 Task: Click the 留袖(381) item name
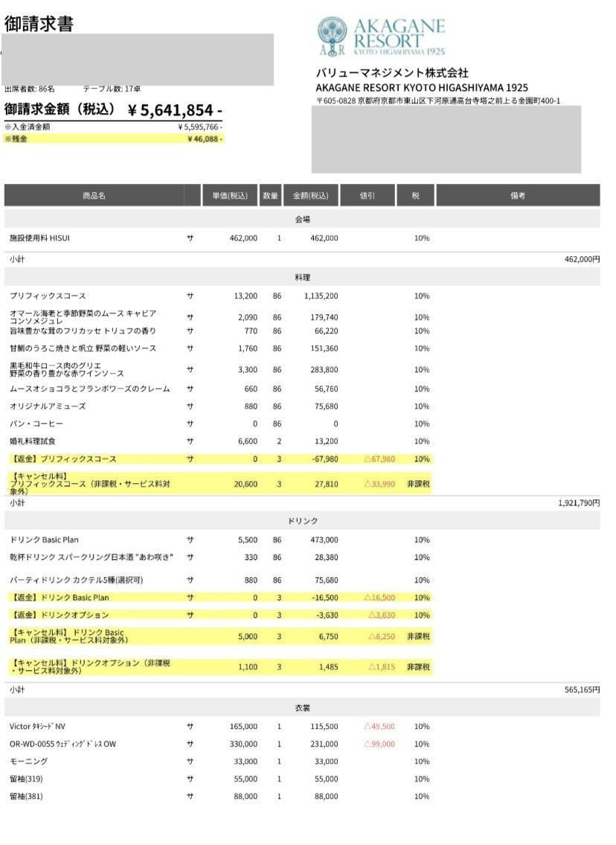point(26,797)
